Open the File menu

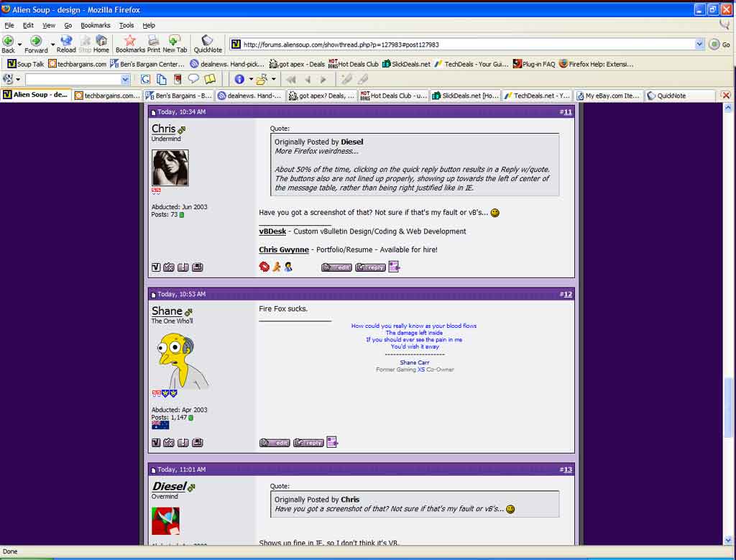pos(9,25)
